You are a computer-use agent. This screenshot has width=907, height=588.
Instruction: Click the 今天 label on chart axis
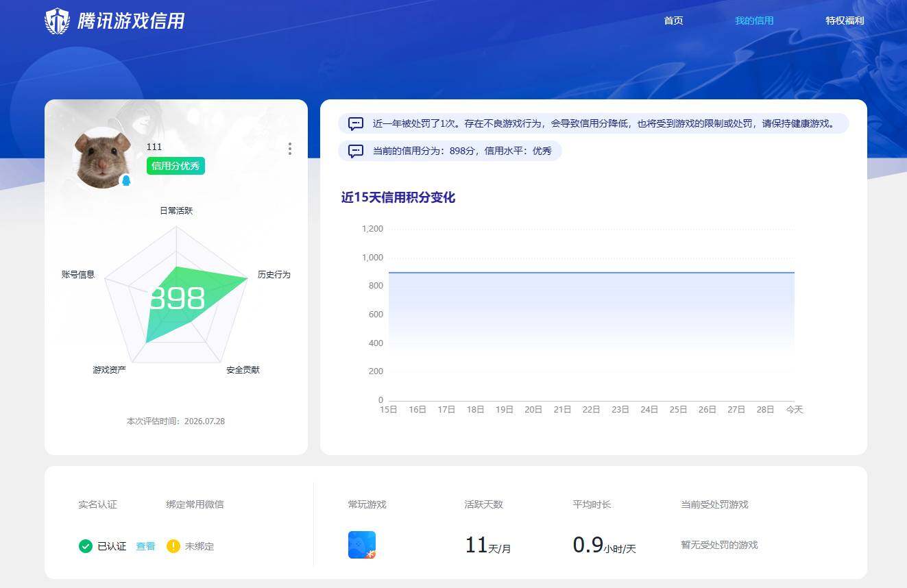(795, 410)
